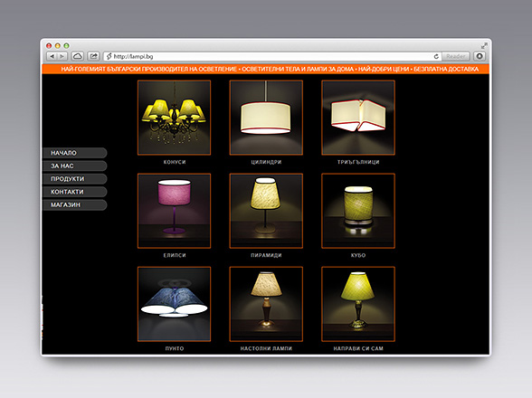This screenshot has height=398, width=532.
Task: Click the ТРИЪГЪЛНИЦИ caption link
Action: coord(358,162)
